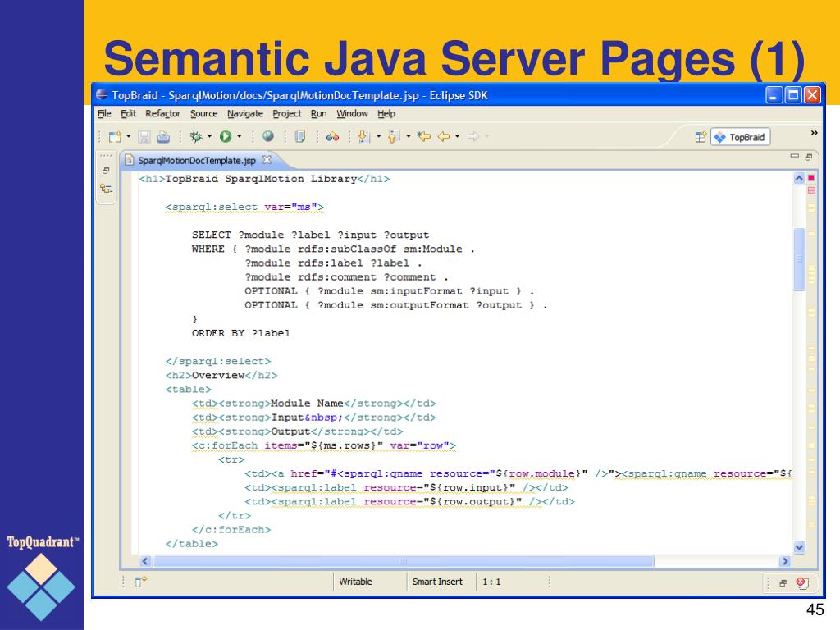The width and height of the screenshot is (840, 630).
Task: Open Next Annotation dropdown arrow
Action: point(378,137)
